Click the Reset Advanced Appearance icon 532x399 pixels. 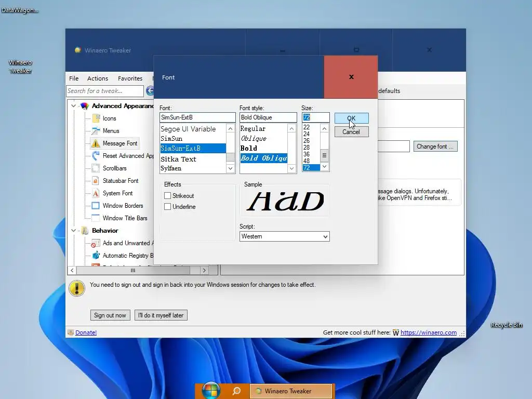[x=96, y=156]
